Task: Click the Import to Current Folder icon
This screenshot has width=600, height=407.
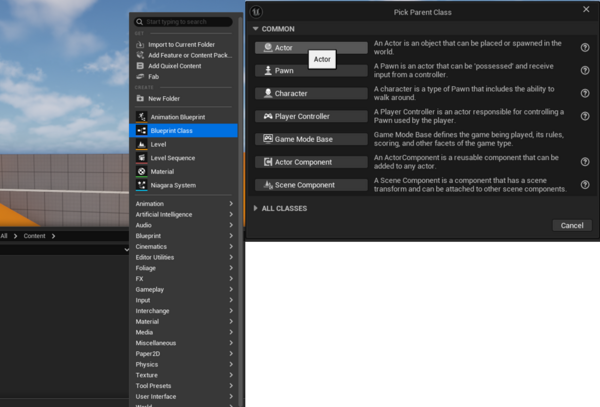Action: click(140, 45)
